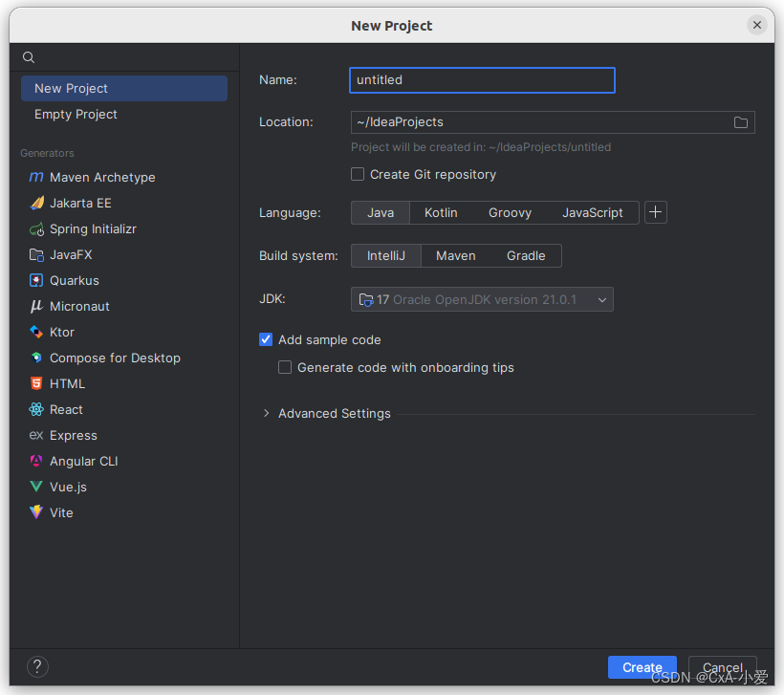Select IntelliJ build system
The width and height of the screenshot is (784, 695).
pos(386,256)
